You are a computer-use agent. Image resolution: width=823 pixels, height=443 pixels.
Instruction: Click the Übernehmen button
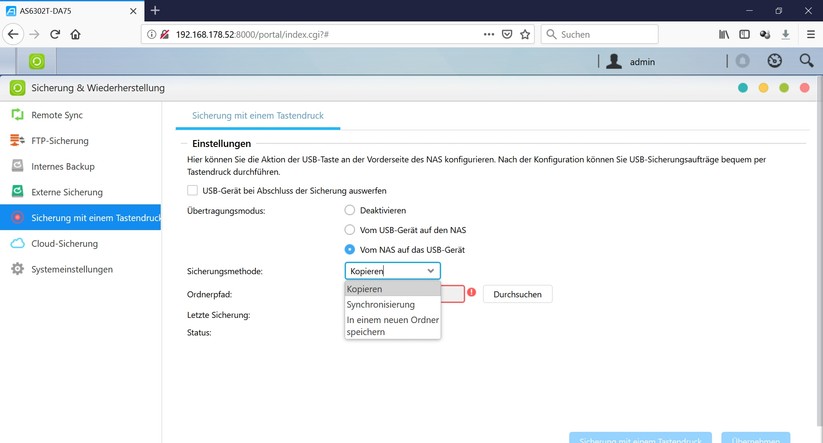755,438
